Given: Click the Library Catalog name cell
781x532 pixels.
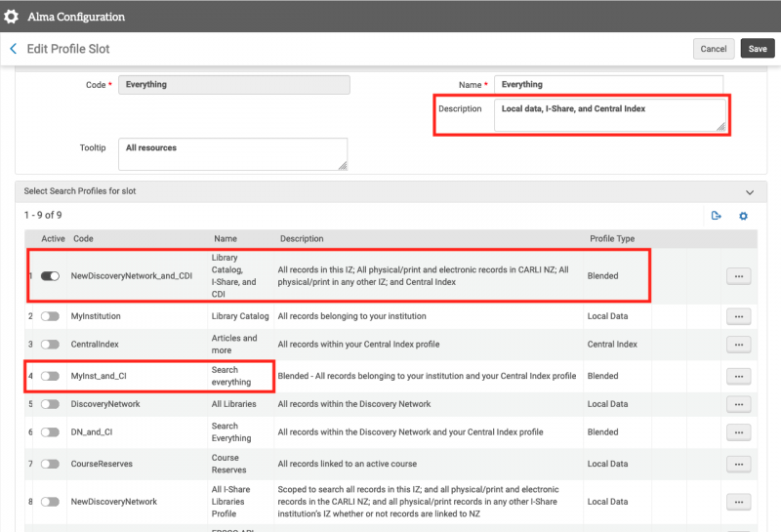Looking at the screenshot, I should (x=240, y=316).
